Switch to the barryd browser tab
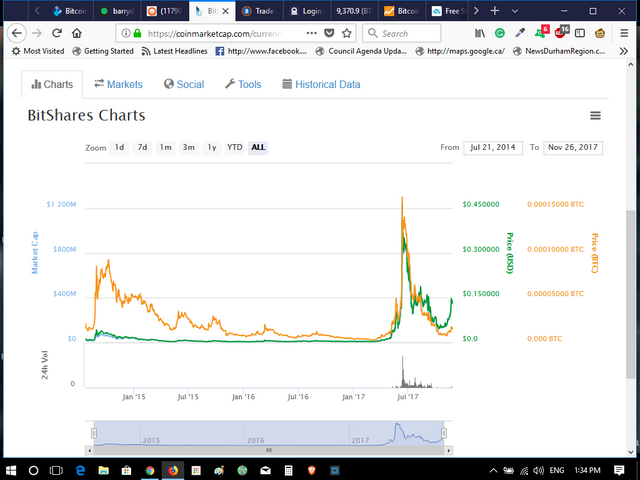Viewport: 640px width, 480px height. pyautogui.click(x=117, y=11)
